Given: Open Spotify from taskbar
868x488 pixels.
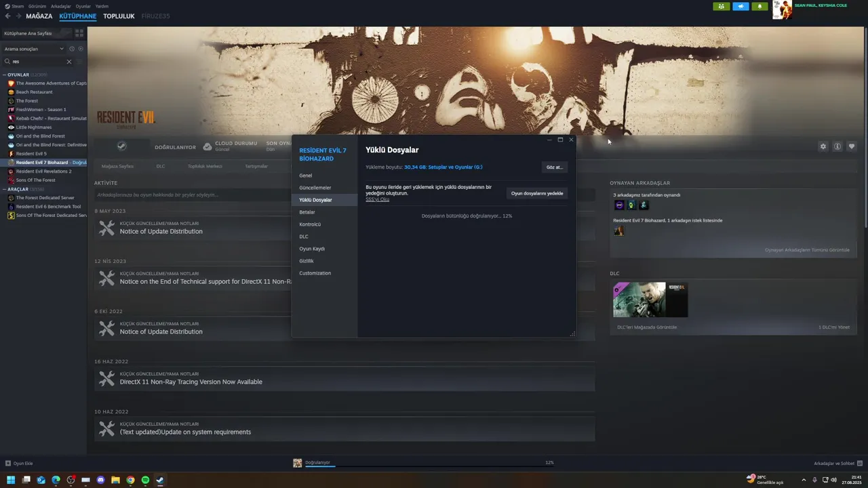Looking at the screenshot, I should (x=145, y=480).
